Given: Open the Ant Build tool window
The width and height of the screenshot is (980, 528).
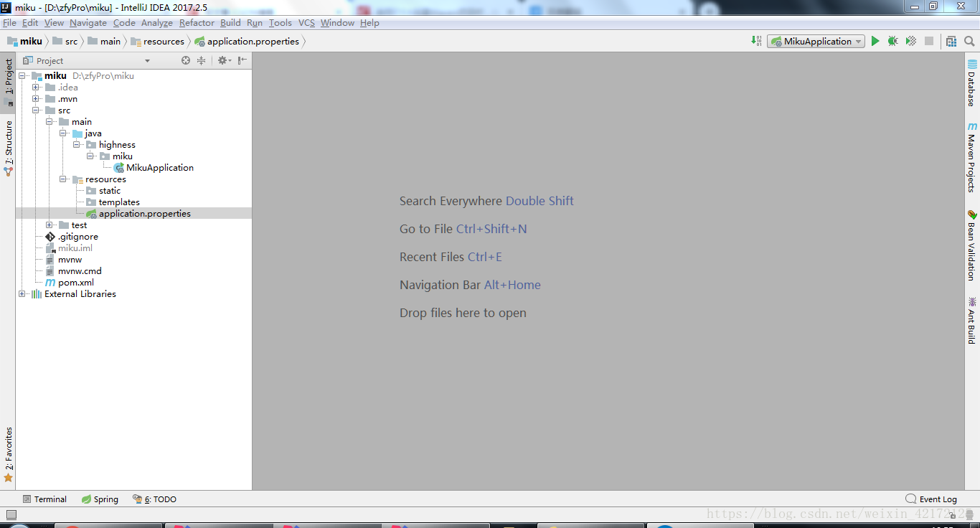Looking at the screenshot, I should point(972,320).
